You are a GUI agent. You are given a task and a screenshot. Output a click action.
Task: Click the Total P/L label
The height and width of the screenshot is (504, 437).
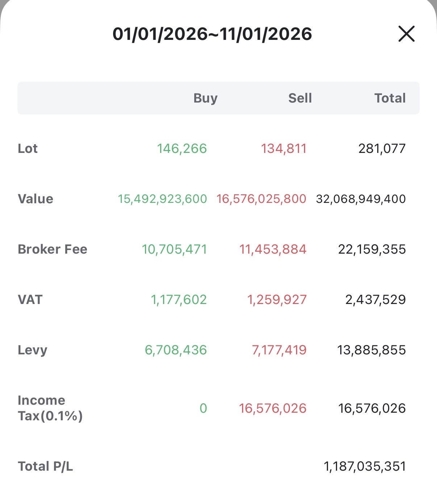[45, 466]
